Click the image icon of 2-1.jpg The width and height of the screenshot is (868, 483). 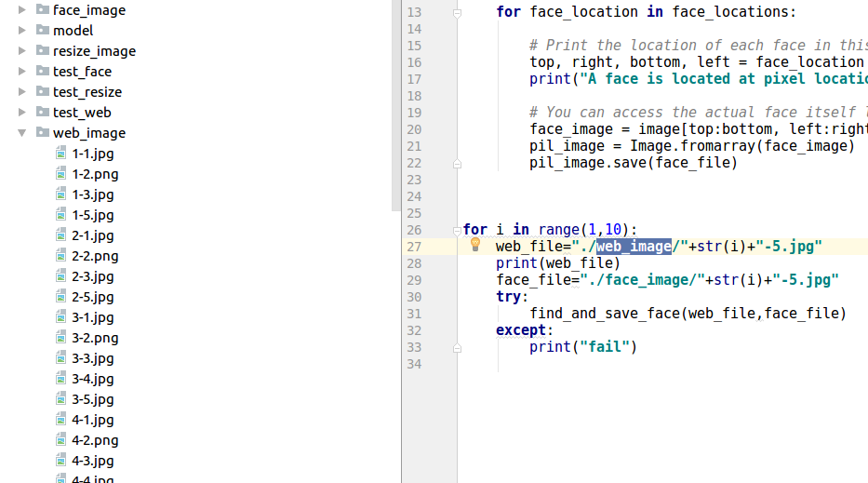[x=60, y=235]
